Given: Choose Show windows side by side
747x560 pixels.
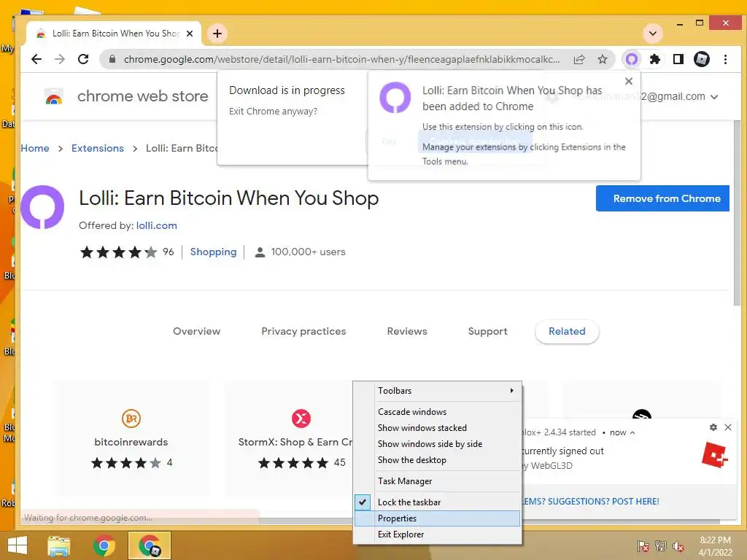Looking at the screenshot, I should (438, 444).
